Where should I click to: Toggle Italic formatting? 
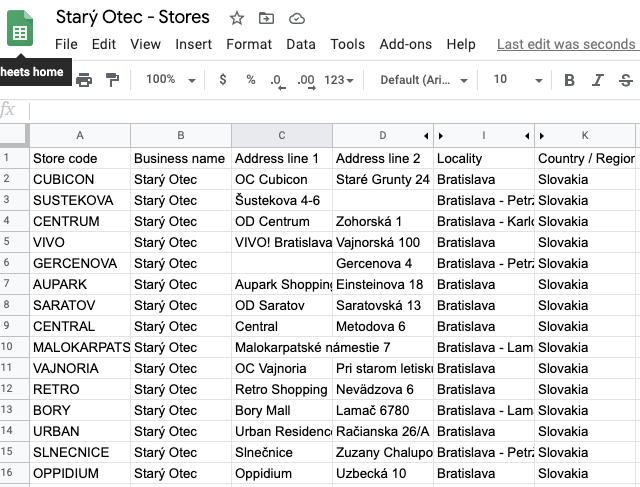coord(598,80)
